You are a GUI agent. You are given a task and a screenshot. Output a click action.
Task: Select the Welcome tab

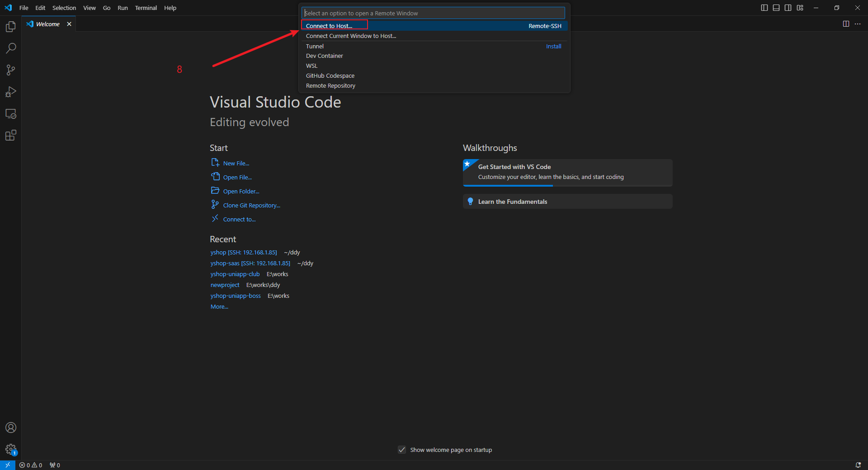pos(48,24)
